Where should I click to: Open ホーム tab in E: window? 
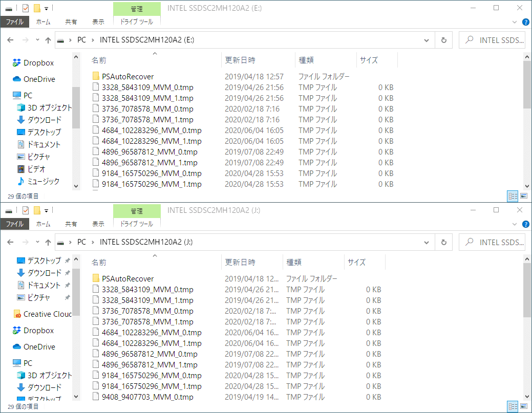(43, 21)
